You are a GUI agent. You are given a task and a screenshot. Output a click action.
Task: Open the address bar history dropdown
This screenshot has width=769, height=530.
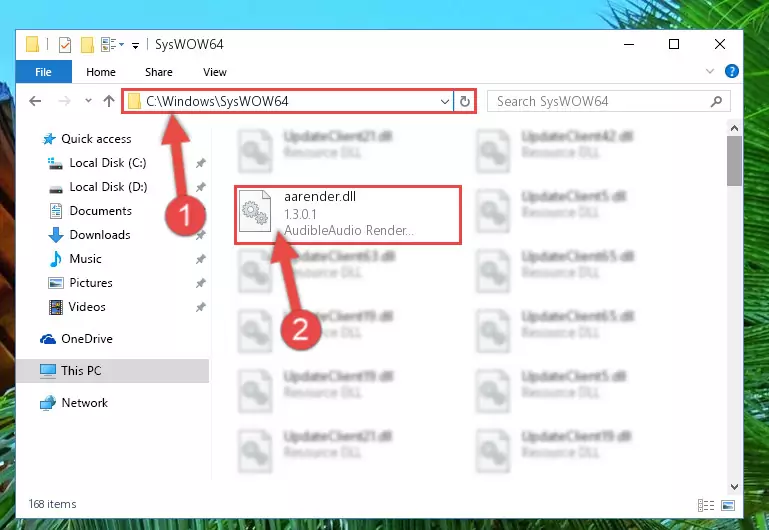pos(444,101)
